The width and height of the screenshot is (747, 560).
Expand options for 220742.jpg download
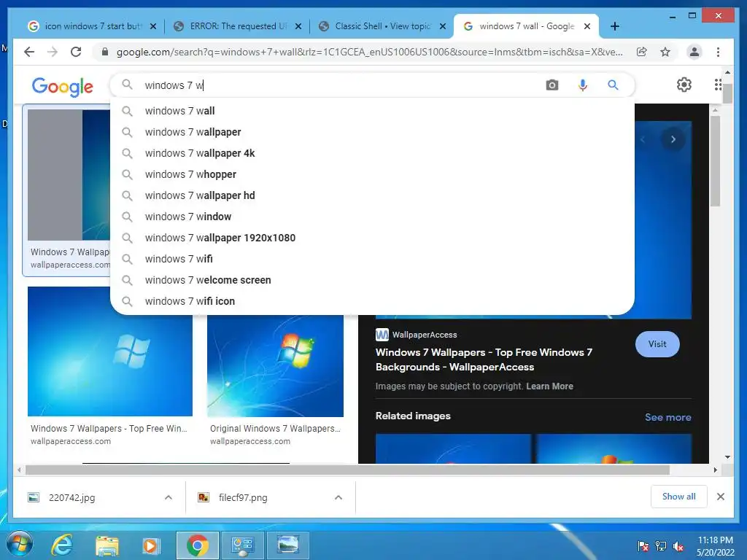pos(169,497)
